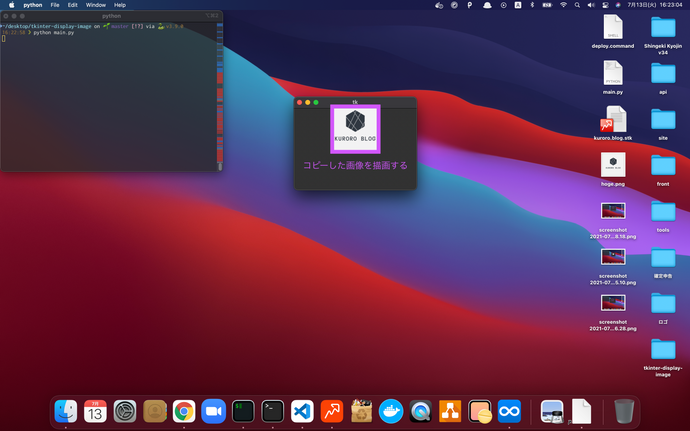Open the recycle box archiver app in Dock
Image resolution: width=690 pixels, height=431 pixels.
click(361, 411)
